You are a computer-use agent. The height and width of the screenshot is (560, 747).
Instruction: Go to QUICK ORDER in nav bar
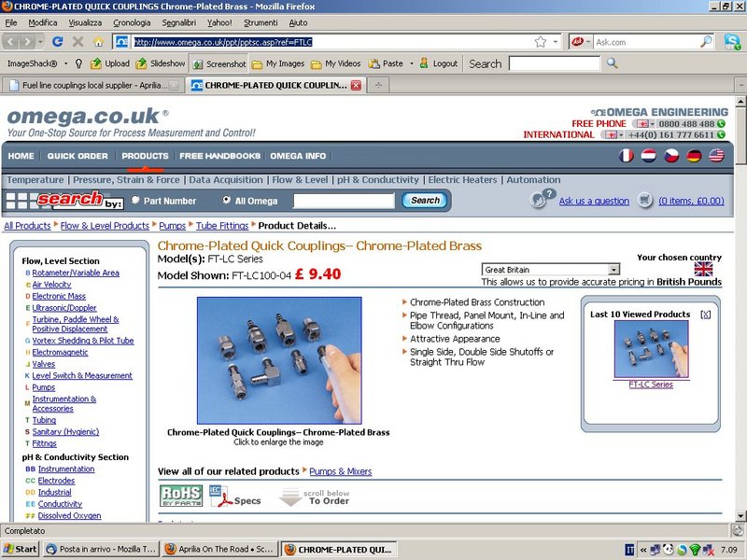78,156
